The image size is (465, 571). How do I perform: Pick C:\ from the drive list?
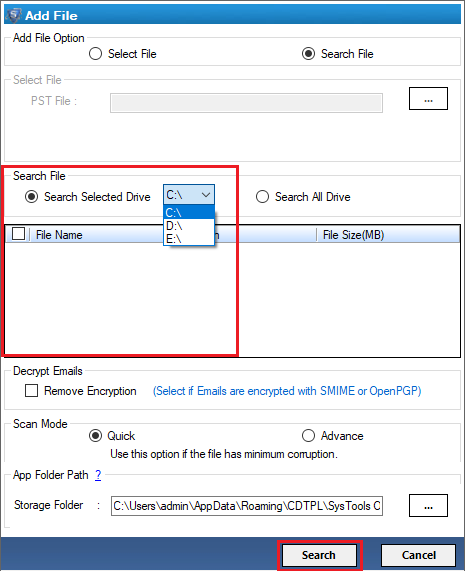click(x=189, y=212)
